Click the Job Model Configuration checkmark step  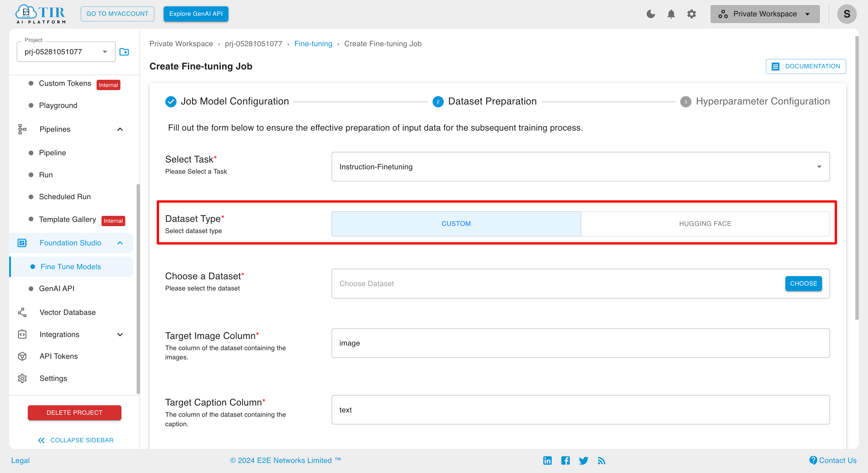click(x=171, y=101)
